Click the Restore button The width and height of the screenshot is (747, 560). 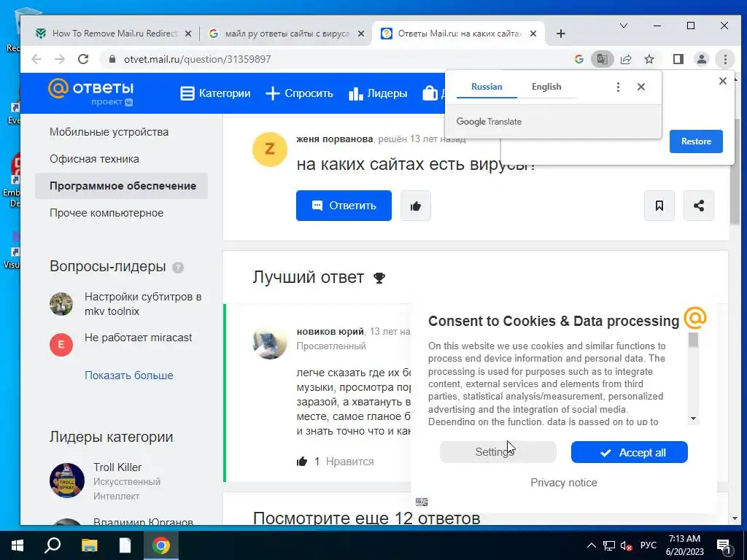pyautogui.click(x=695, y=141)
